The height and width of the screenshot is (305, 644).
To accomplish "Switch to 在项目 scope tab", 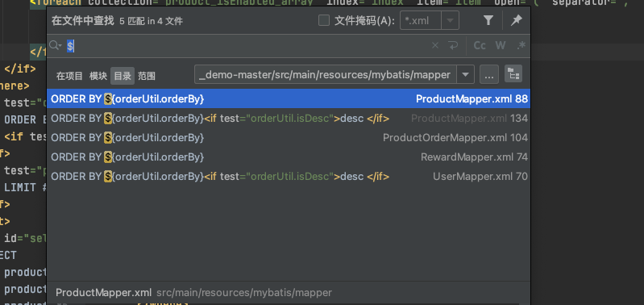I will click(x=69, y=76).
